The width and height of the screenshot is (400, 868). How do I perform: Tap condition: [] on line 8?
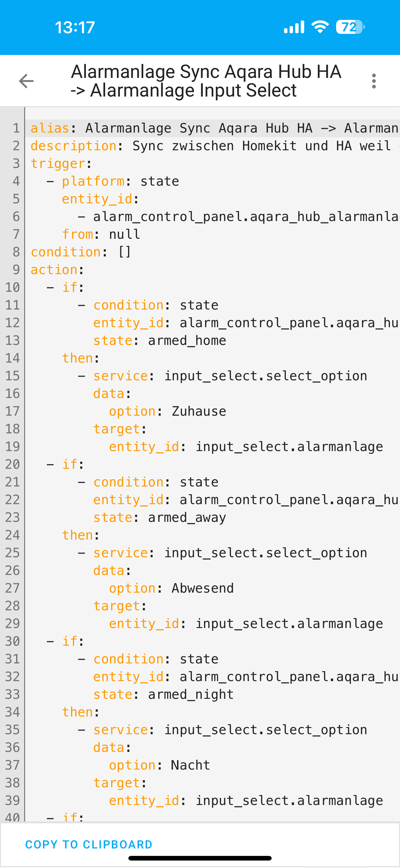tap(81, 251)
